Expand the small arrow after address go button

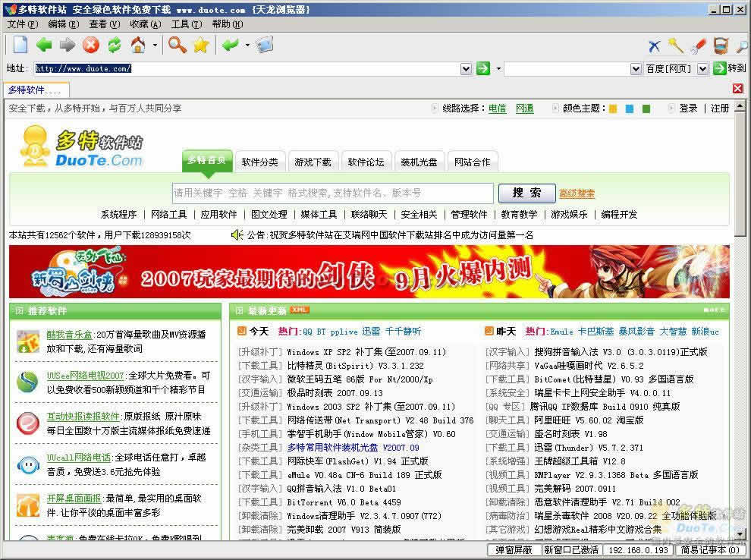click(x=498, y=69)
